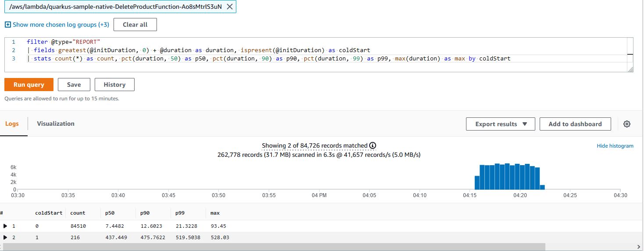Select coldStart column header
The image size is (644, 251).
pyautogui.click(x=48, y=213)
